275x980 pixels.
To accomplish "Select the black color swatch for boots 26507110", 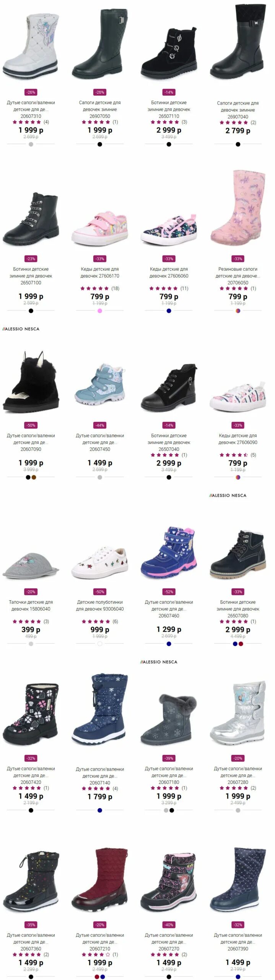I will click(169, 144).
